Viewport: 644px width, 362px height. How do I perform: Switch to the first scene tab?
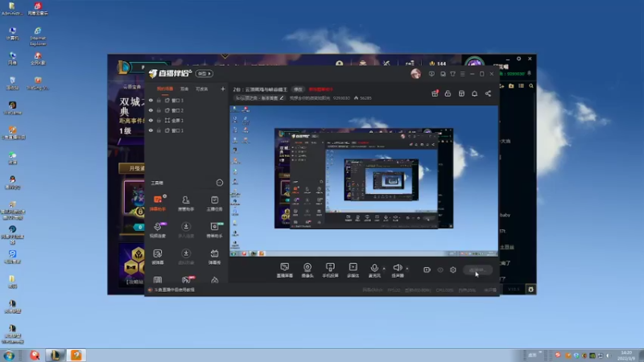[165, 88]
